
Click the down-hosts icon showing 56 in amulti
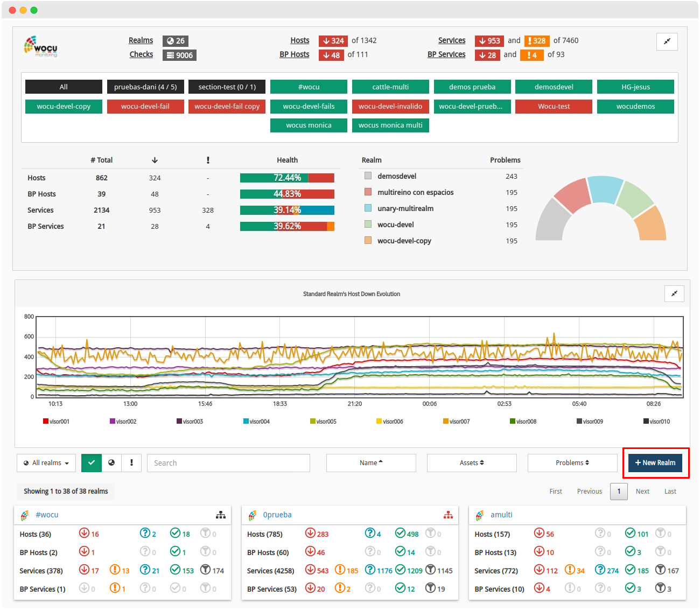(x=539, y=533)
